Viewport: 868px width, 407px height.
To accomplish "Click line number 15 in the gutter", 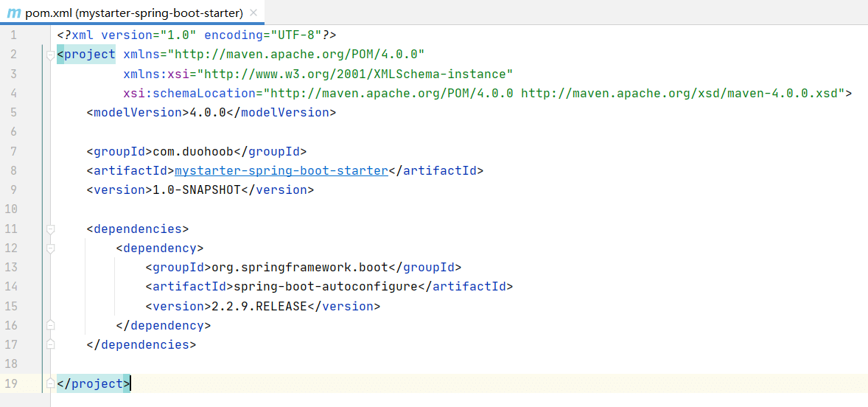I will coord(11,306).
